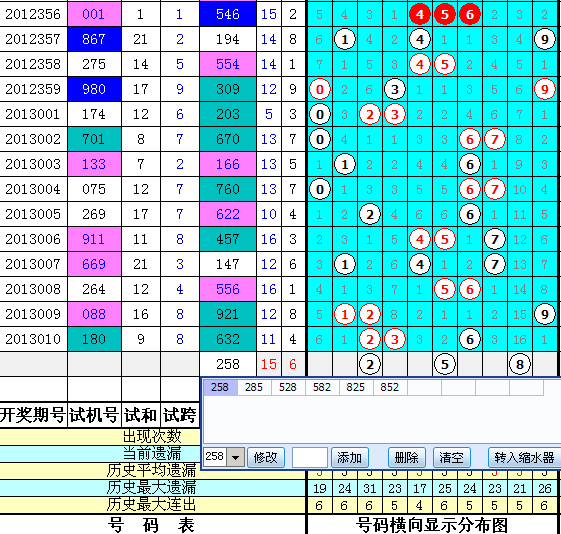561x534 pixels.
Task: Open the 258 combo box dropdown arrow
Action: tap(235, 457)
